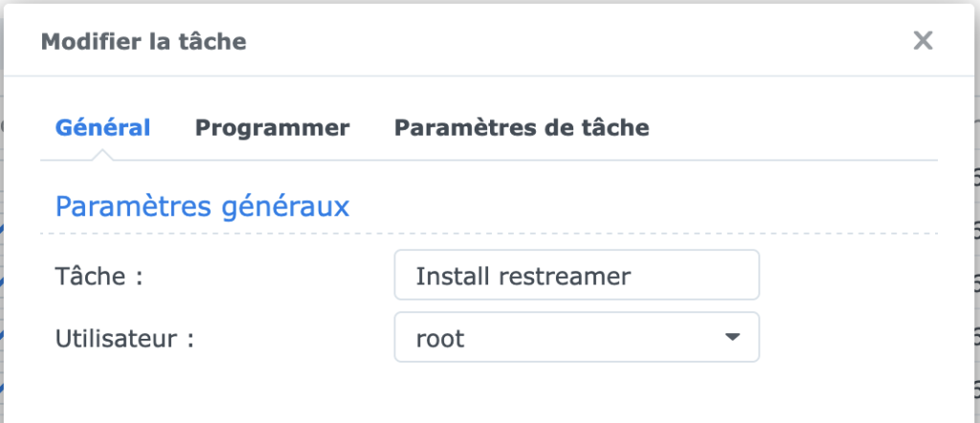Close the Modifier la tâche dialog
Viewport: 980px width, 423px height.
coord(922,40)
